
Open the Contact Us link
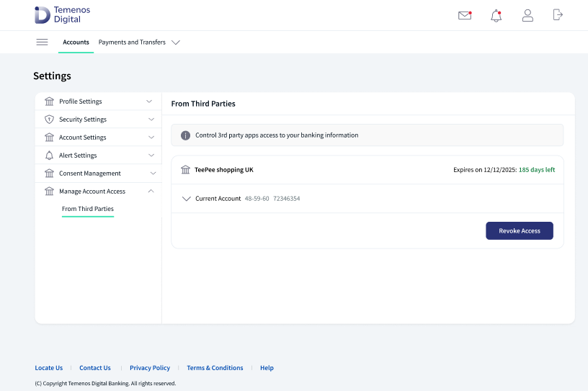click(95, 368)
